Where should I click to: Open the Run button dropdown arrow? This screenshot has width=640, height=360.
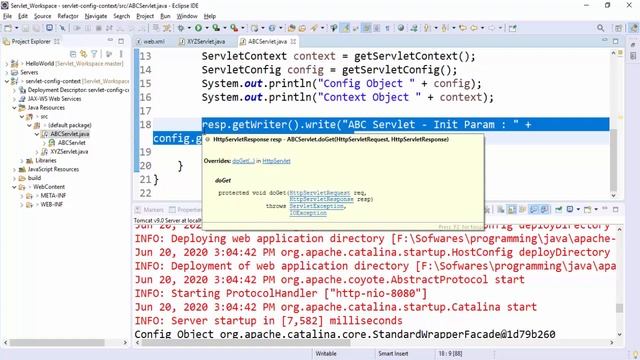click(207, 28)
